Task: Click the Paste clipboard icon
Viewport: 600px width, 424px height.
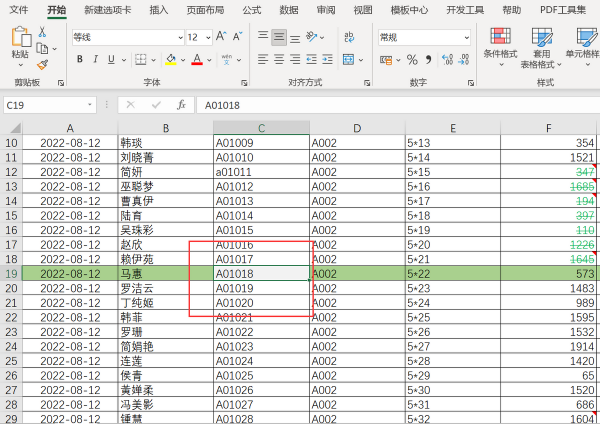Action: coord(21,37)
